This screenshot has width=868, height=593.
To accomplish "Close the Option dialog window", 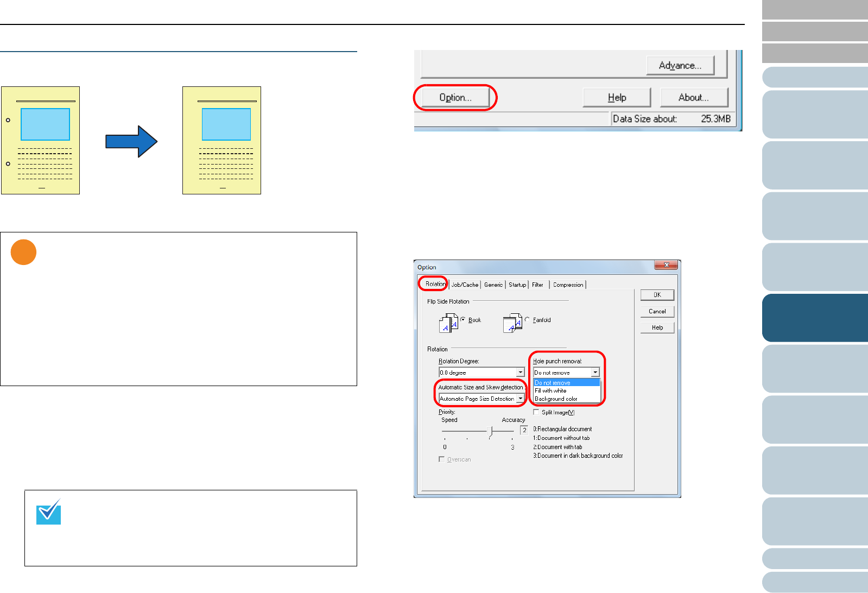I will coord(666,265).
